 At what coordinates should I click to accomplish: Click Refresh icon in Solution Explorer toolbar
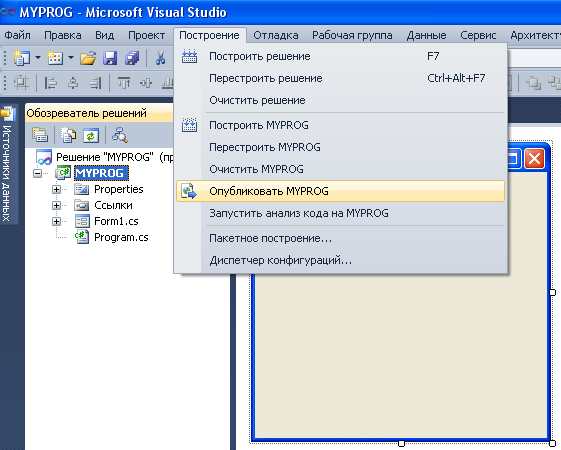point(91,136)
